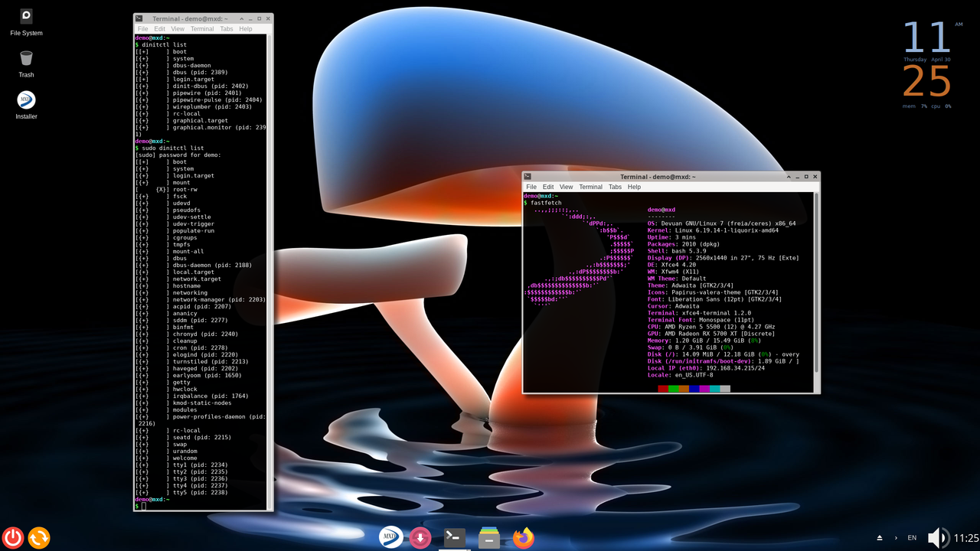
Task: Click the 'CPU: AMD Ryzen 5 5500' line
Action: click(711, 327)
